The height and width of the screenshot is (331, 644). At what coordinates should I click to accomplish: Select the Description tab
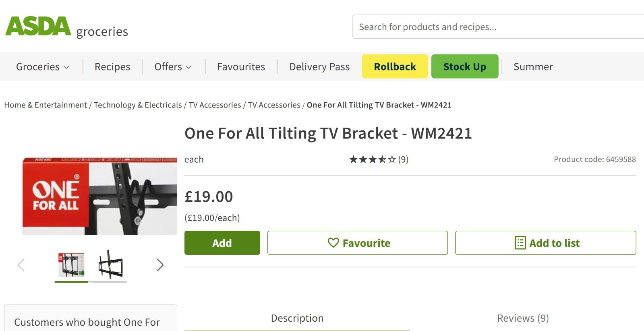297,318
